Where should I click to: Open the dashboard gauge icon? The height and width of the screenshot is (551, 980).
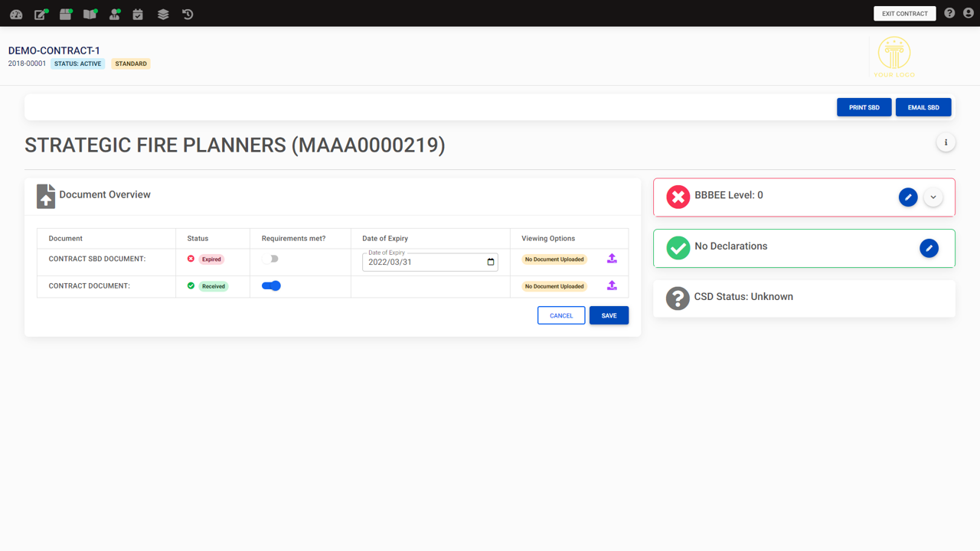[x=16, y=14]
